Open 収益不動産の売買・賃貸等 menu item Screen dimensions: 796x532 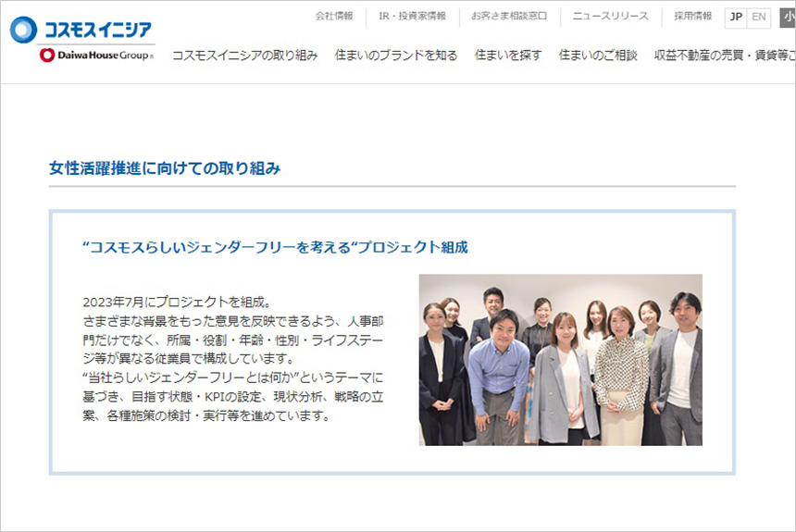[724, 56]
